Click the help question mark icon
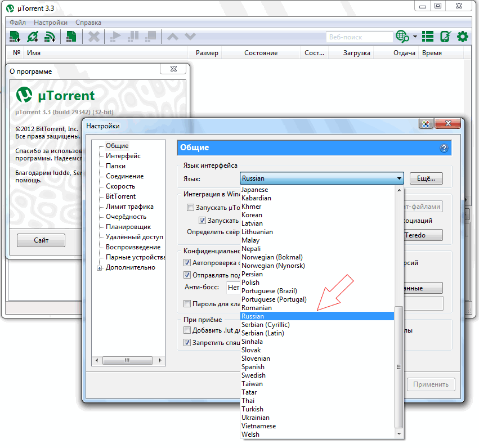Screen dimensions: 479x448 tap(444, 148)
